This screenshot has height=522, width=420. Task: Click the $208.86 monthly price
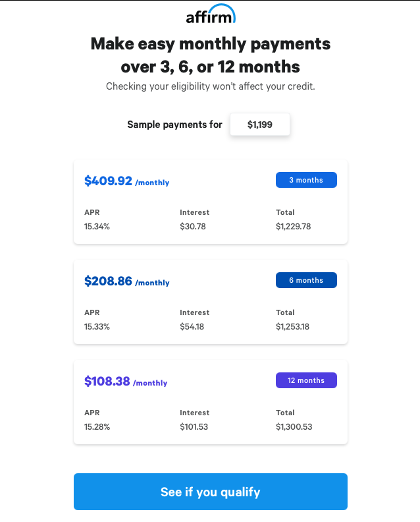(x=108, y=281)
